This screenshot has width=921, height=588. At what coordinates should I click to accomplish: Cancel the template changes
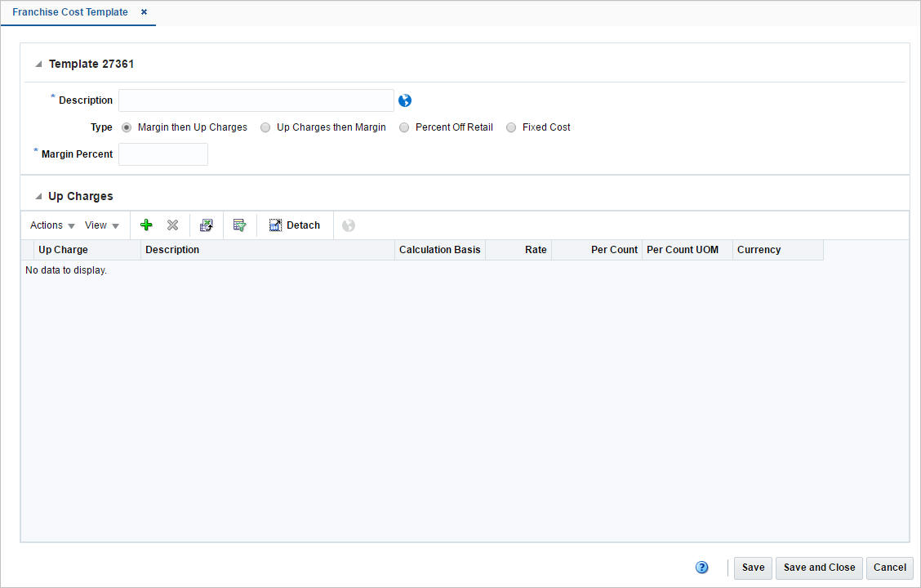click(x=889, y=568)
